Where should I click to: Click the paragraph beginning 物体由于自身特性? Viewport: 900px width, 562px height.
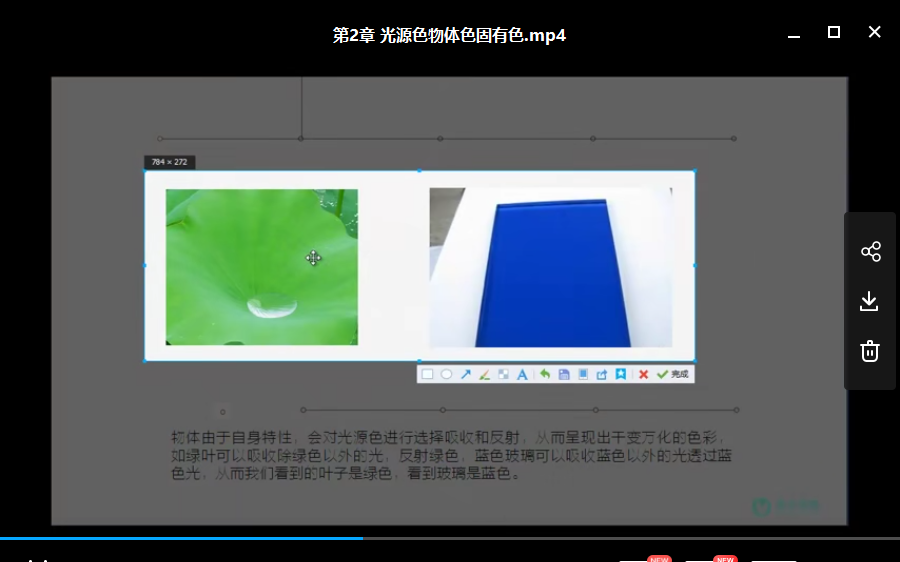pos(451,456)
